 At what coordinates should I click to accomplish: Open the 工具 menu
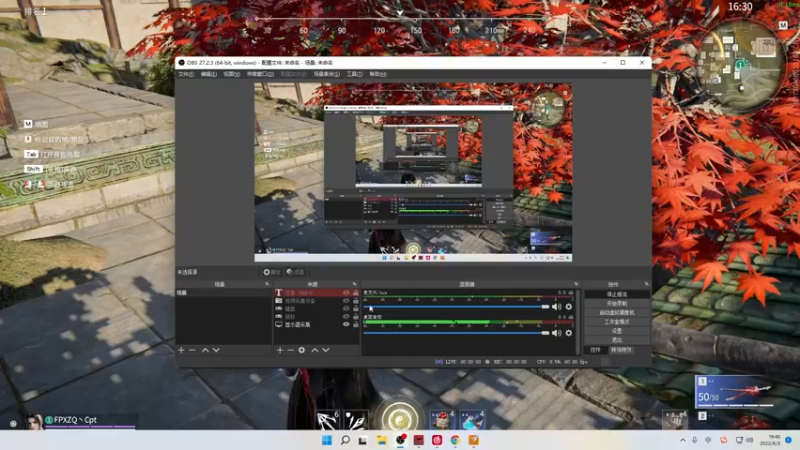[x=355, y=74]
